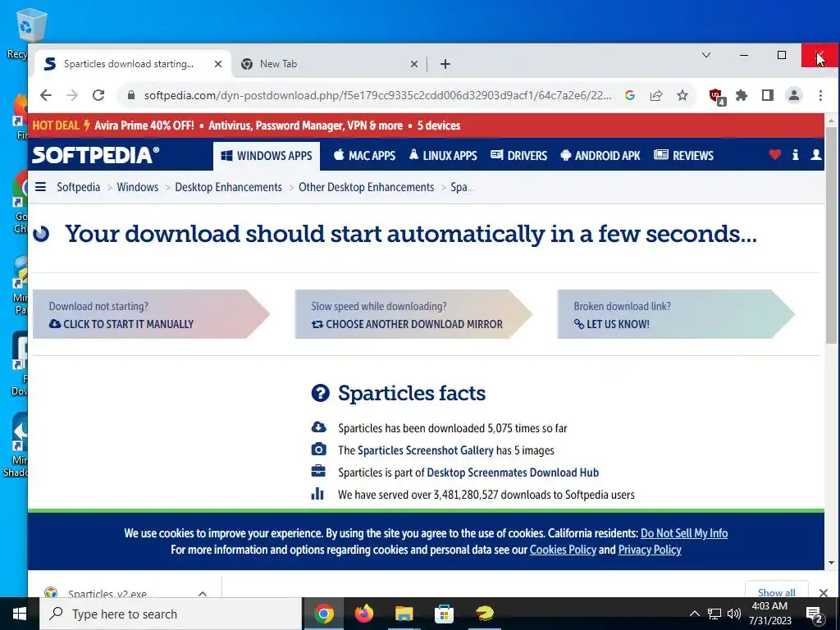Open the Linux Apps section
This screenshot has width=840, height=630.
(443, 156)
